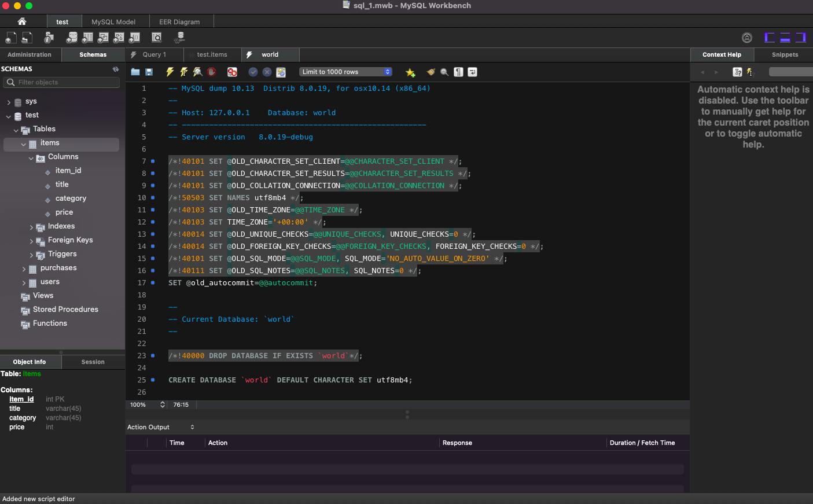Create a new stored procedure icon
This screenshot has height=504, width=813.
point(119,38)
